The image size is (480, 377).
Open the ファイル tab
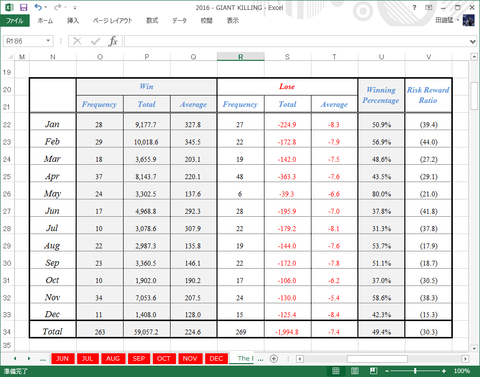pos(15,21)
